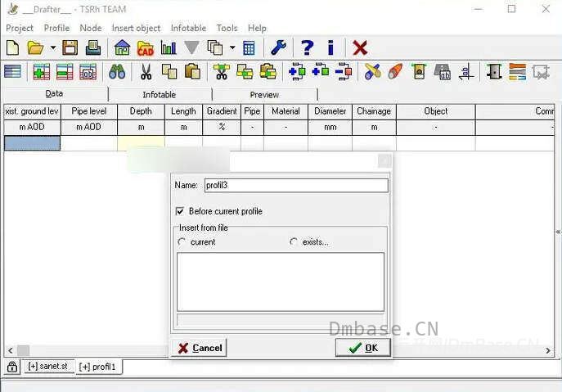
Task: Click the file list box in dialog
Action: 281,282
